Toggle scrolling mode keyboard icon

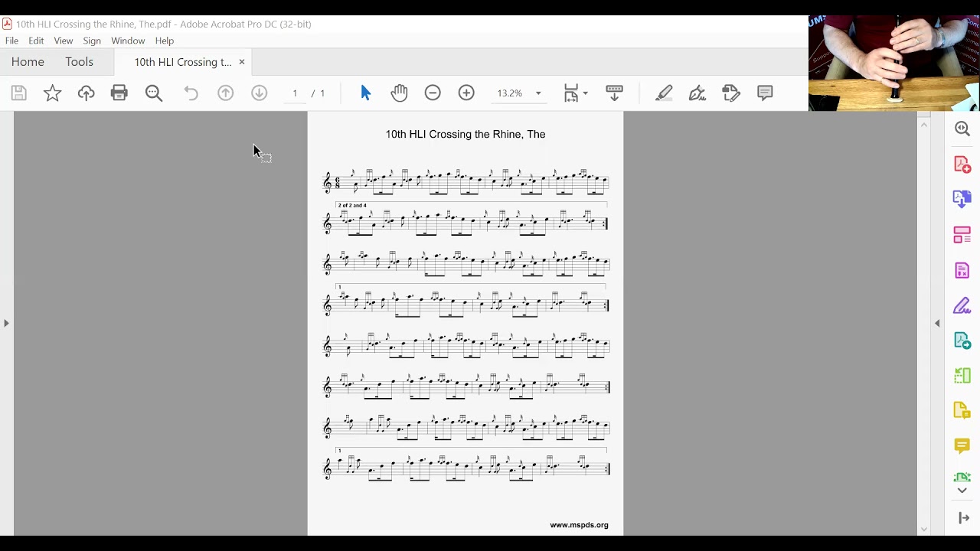pos(614,93)
